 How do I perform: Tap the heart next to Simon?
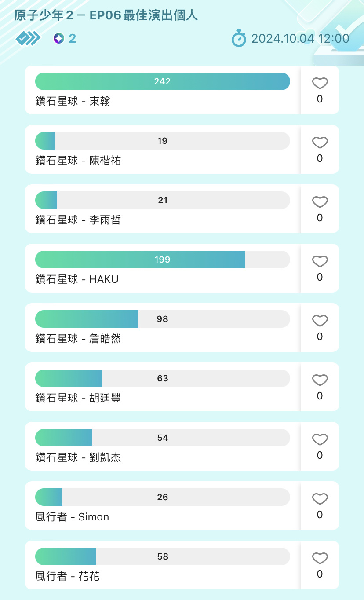tap(320, 499)
